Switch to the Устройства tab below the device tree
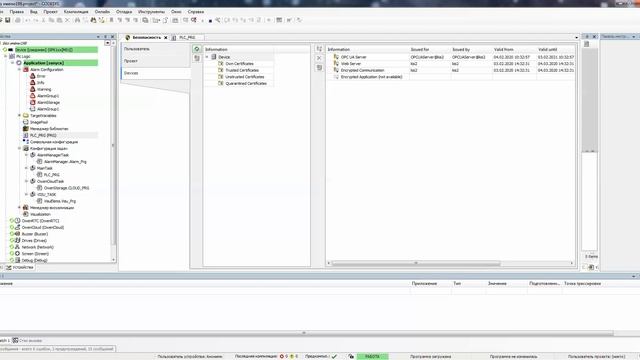640x360 pixels. pyautogui.click(x=20, y=267)
